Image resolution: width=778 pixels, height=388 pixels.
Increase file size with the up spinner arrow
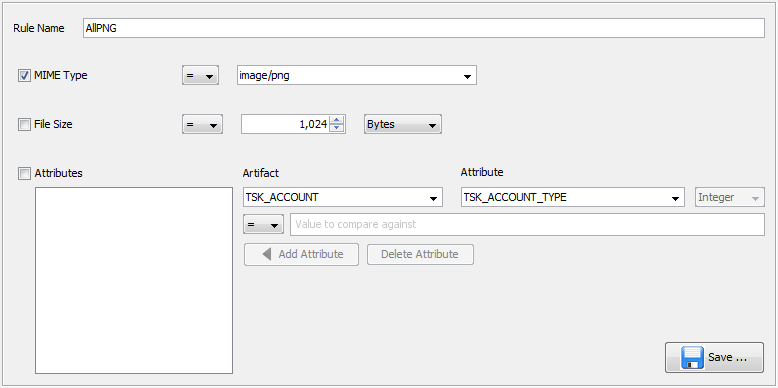pyautogui.click(x=337, y=120)
